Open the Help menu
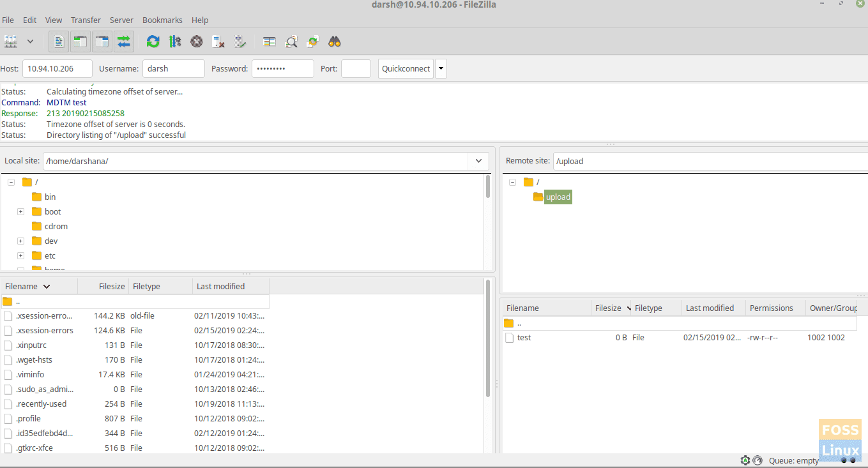Image resolution: width=868 pixels, height=468 pixels. coord(200,20)
